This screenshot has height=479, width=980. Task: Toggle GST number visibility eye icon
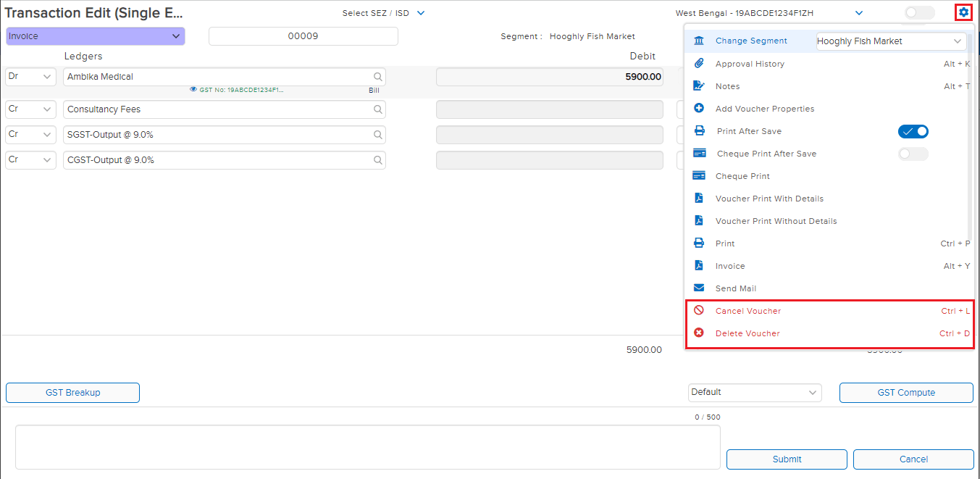pos(193,90)
